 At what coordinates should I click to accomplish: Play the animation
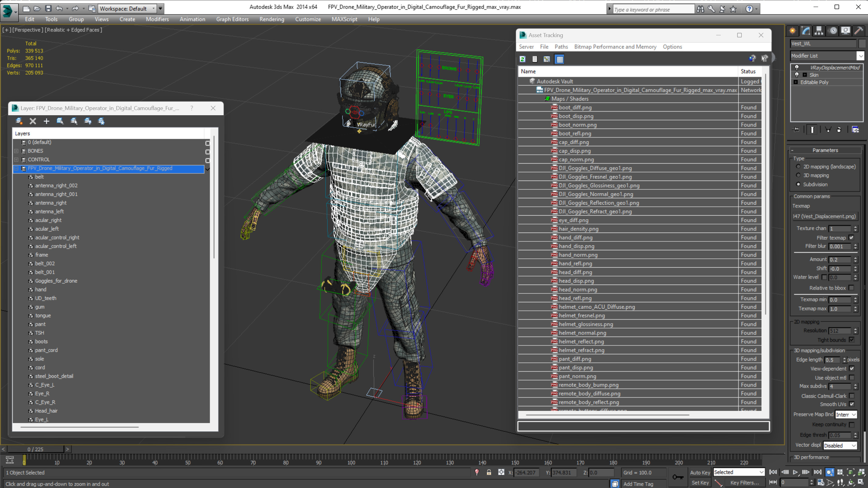795,472
